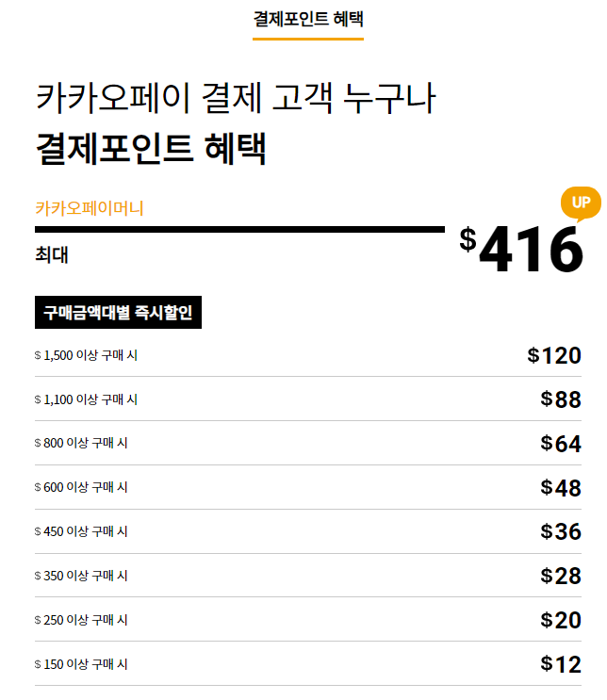The width and height of the screenshot is (607, 700).
Task: Click the large $416 maximum amount
Action: click(x=521, y=251)
